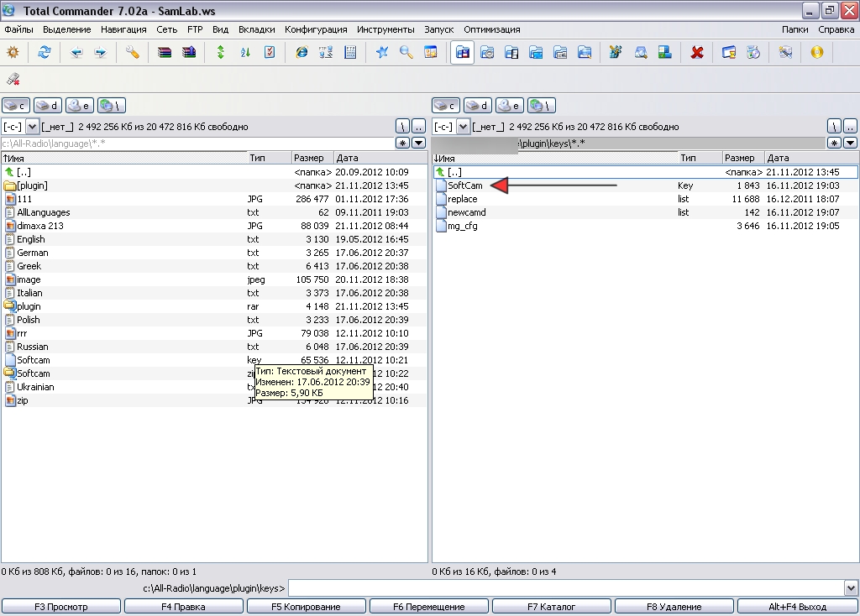Select drive c button in left panel

16,105
